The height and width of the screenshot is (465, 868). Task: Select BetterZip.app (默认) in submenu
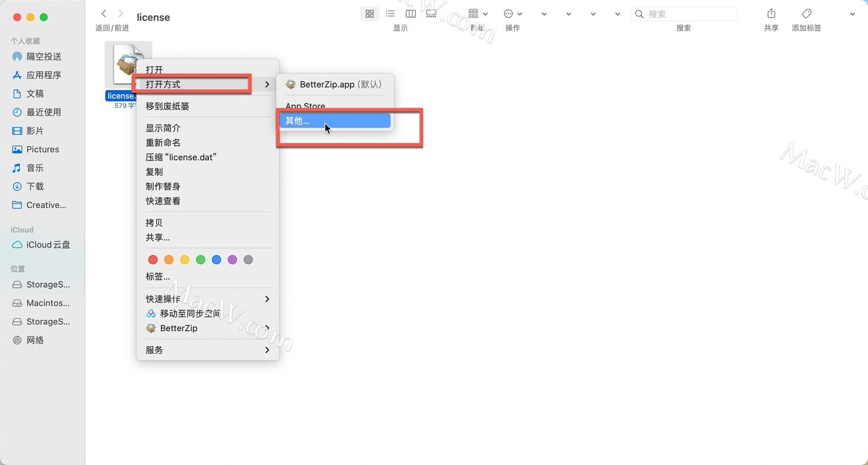335,84
